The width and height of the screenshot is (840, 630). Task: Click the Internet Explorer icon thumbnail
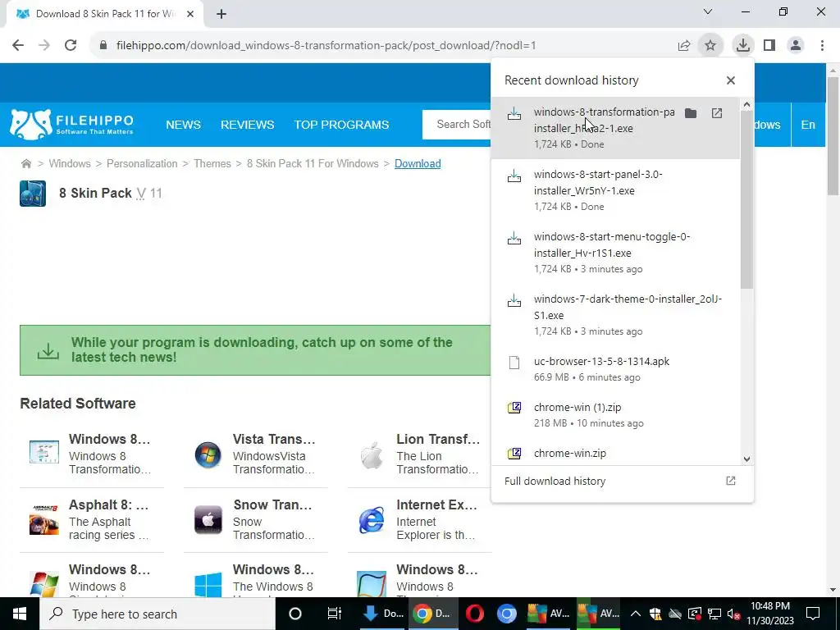(372, 520)
